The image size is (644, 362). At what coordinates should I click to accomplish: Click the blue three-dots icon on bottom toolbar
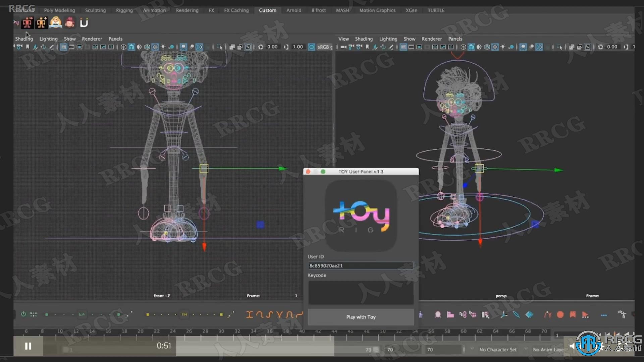[604, 315]
